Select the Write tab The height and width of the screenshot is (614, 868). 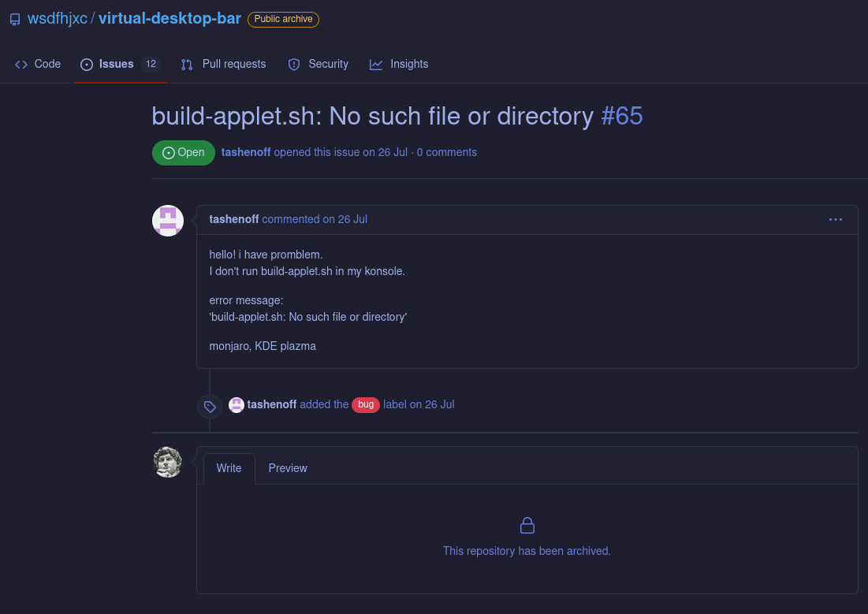coord(229,468)
